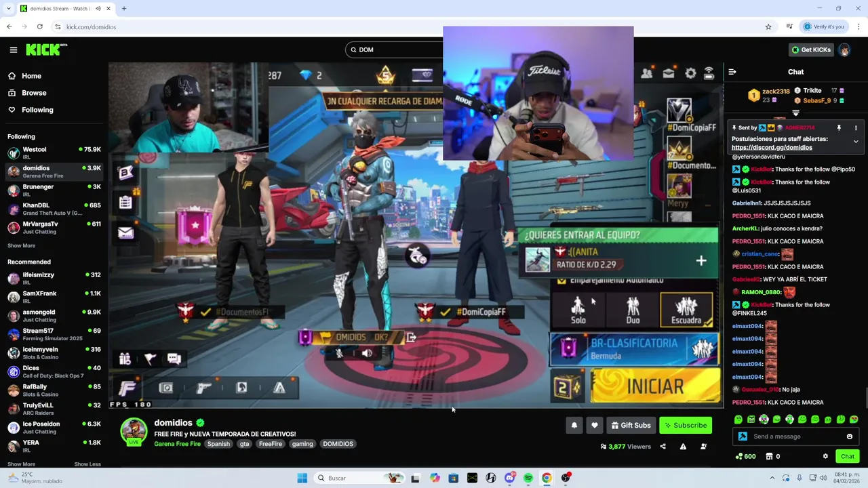
Task: Open the Copilot taskbar icon
Action: (435, 478)
